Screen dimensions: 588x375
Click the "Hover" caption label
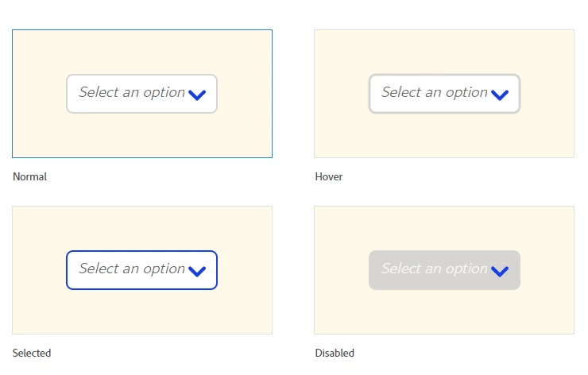[x=329, y=177]
